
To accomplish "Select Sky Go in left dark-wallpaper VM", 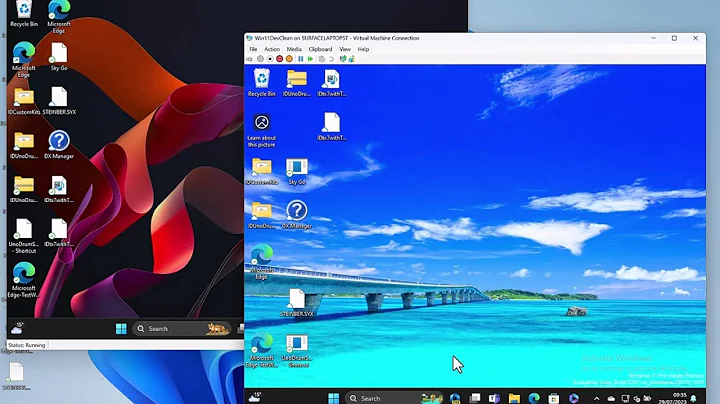I will click(x=59, y=57).
